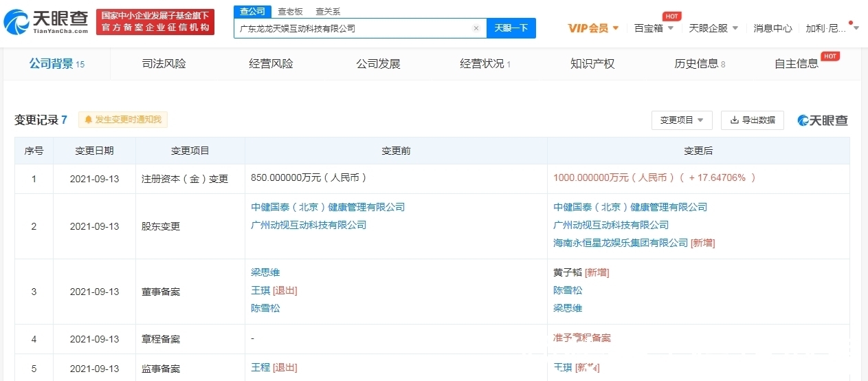Open 消息中心
This screenshot has width=868, height=381.
772,28
